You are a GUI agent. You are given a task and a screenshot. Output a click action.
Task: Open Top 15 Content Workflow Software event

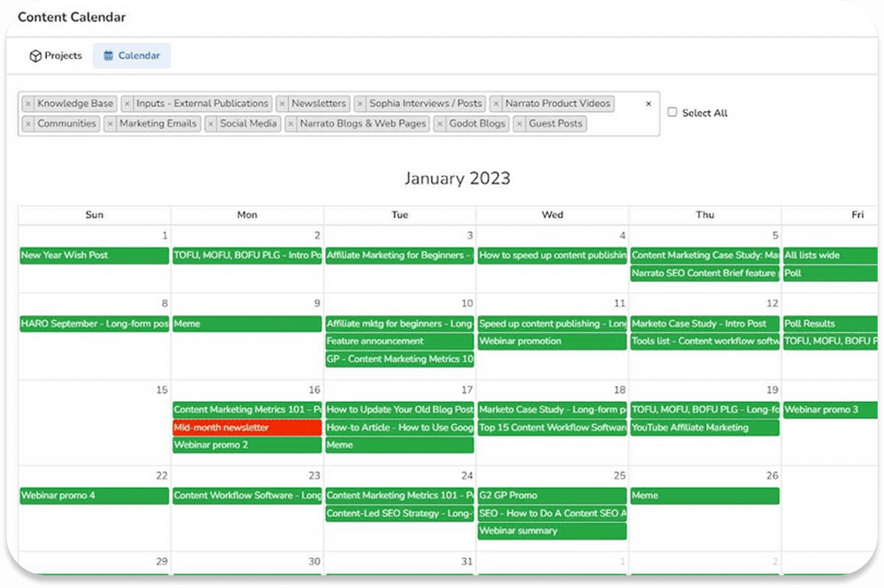(x=552, y=427)
